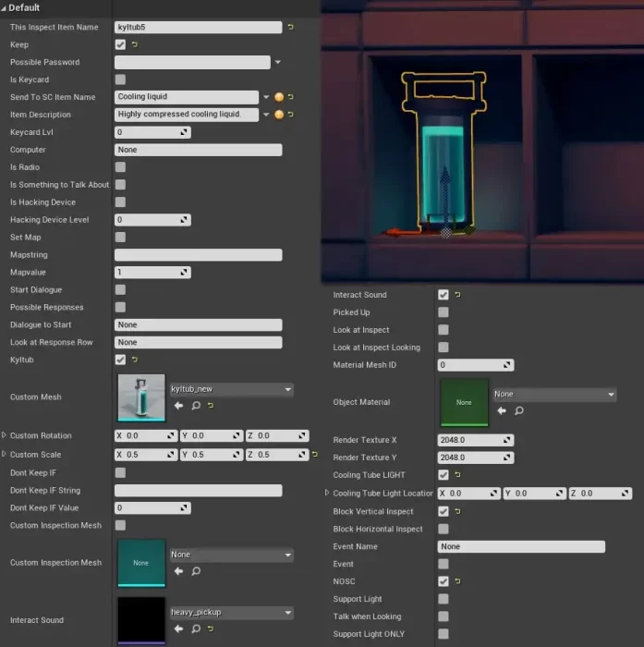The height and width of the screenshot is (647, 644).
Task: Reset This Inspect Item Name to default
Action: click(x=292, y=28)
